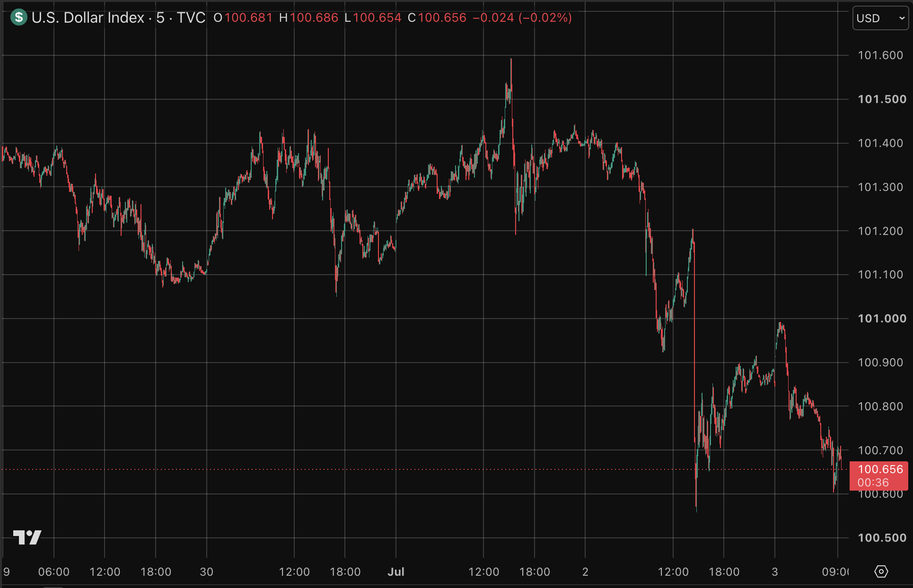This screenshot has height=588, width=913.
Task: Open the TradingView logo
Action: [27, 537]
